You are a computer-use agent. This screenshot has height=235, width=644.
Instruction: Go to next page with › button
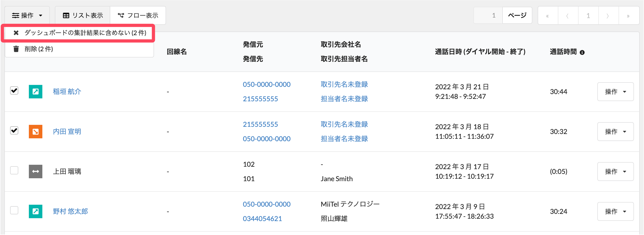pos(608,16)
